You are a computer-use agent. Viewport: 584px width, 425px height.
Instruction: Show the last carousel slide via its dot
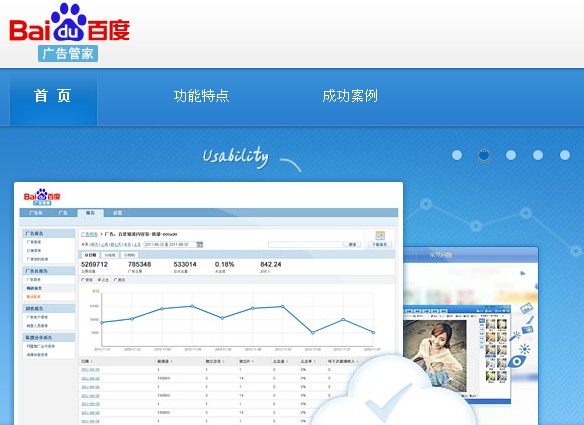pos(565,155)
